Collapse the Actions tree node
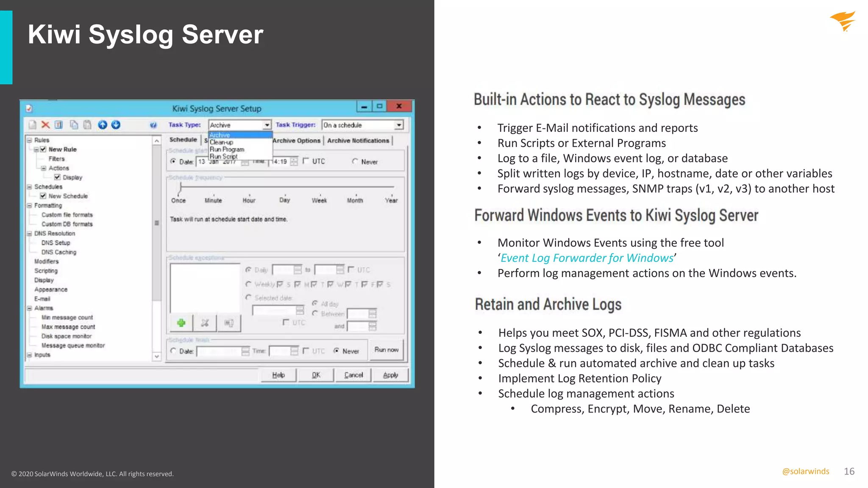This screenshot has height=488, width=868. [x=43, y=168]
